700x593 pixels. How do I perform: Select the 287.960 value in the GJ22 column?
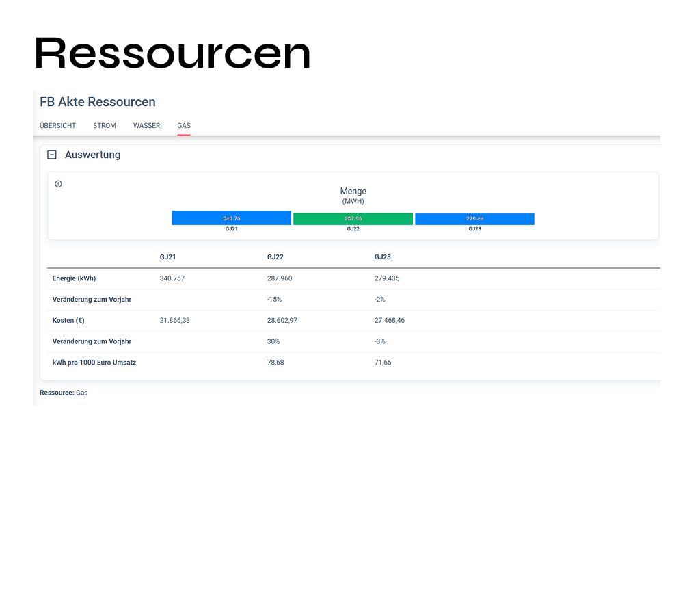click(x=280, y=278)
